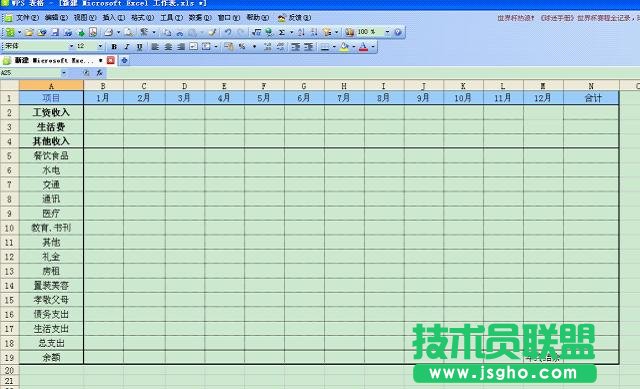Open the 视图 menu
The width and height of the screenshot is (640, 389).
(x=85, y=18)
